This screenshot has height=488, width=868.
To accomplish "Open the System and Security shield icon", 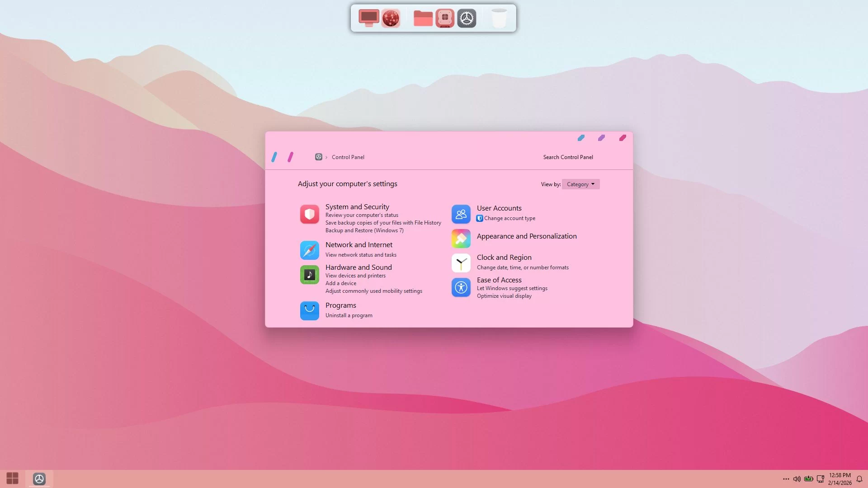I will [x=309, y=214].
